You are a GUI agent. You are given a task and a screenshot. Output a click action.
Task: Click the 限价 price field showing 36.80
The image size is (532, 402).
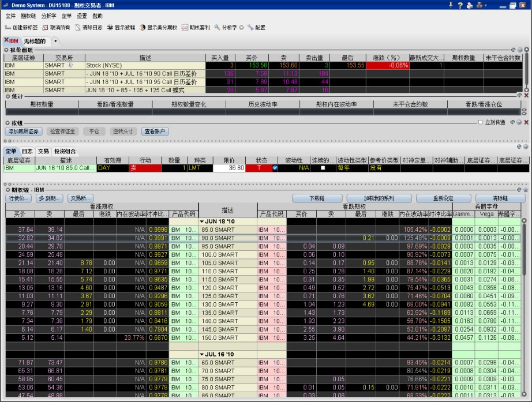[228, 168]
